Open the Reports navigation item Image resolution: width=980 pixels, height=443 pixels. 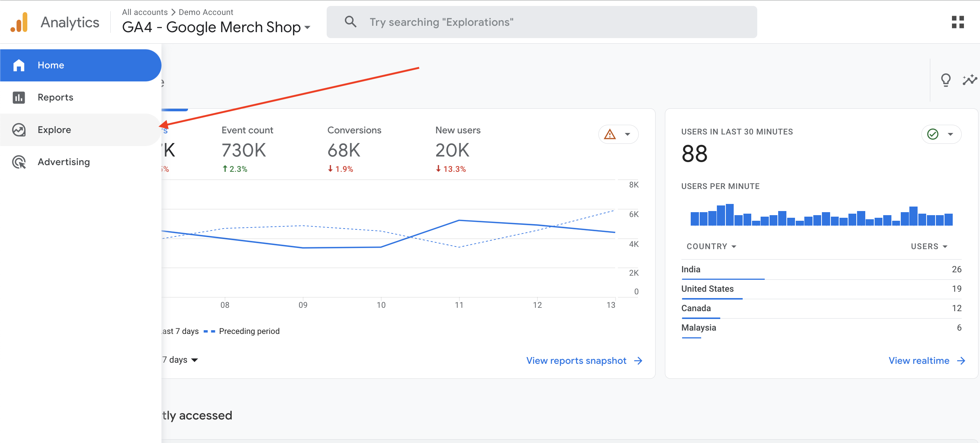tap(80, 97)
